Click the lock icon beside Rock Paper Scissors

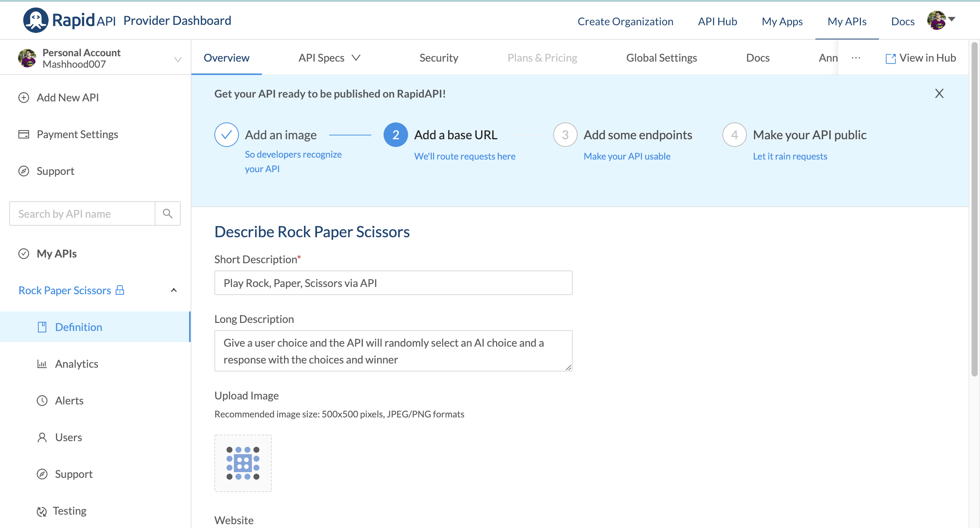click(120, 290)
